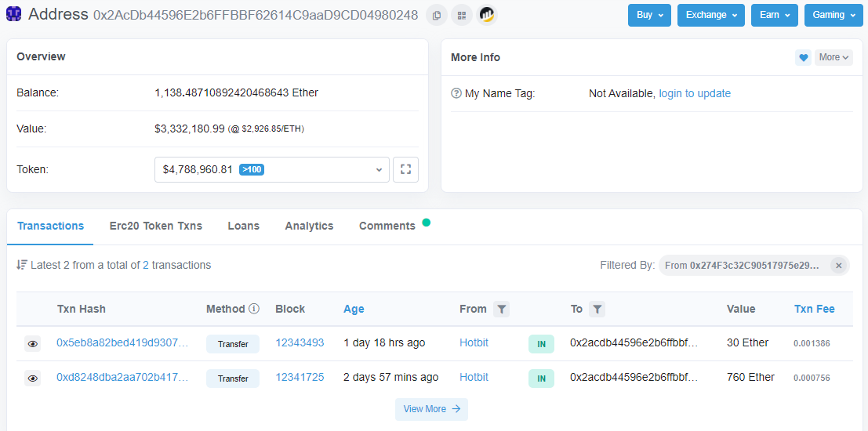
Task: Click the Method info icon
Action: (254, 309)
